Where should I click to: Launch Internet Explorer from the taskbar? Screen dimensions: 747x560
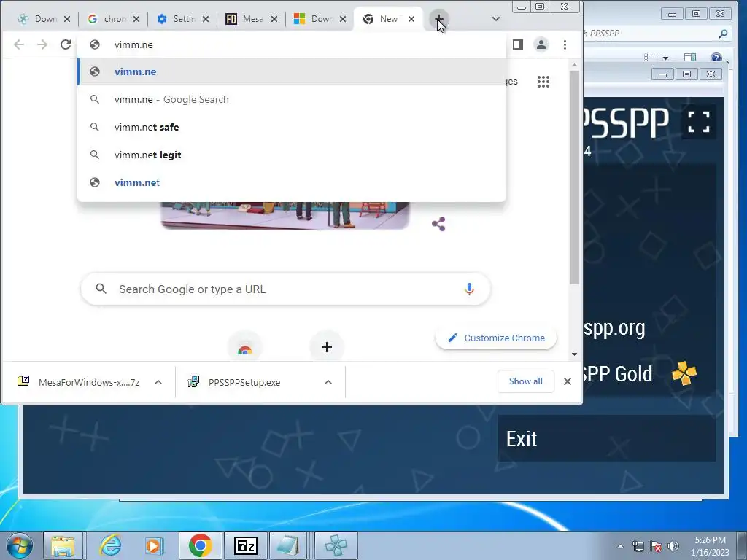pyautogui.click(x=110, y=545)
